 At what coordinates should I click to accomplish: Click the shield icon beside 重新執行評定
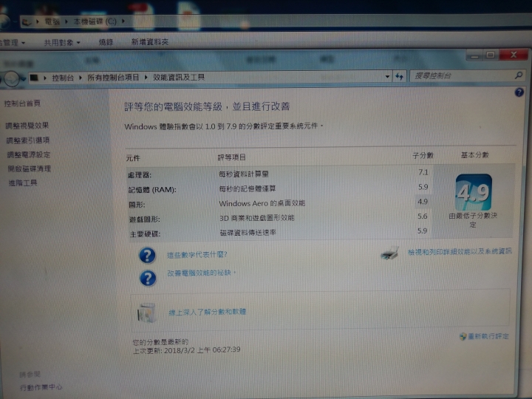[463, 337]
